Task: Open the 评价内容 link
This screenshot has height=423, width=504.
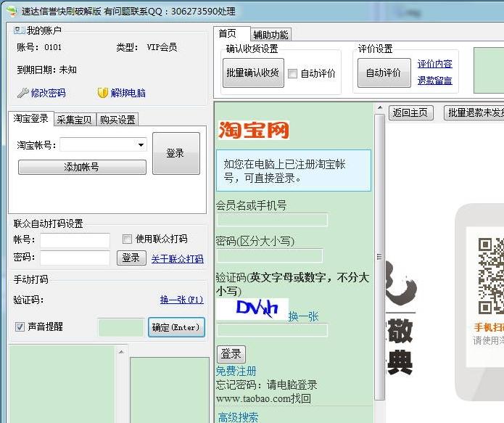Action: 434,64
